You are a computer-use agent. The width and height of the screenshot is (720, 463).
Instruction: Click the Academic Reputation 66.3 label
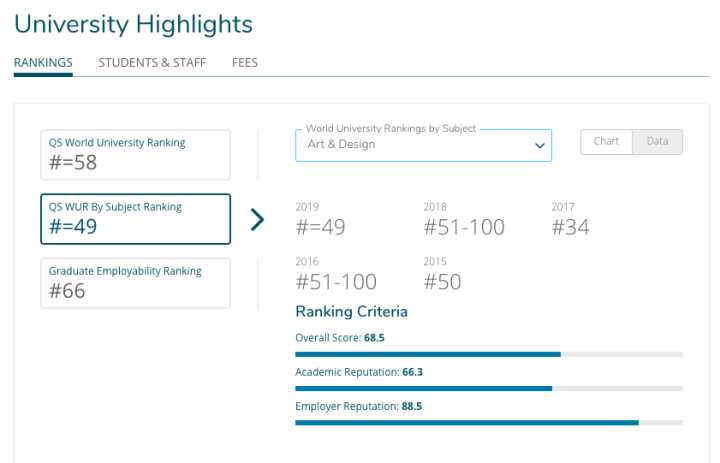coord(359,372)
